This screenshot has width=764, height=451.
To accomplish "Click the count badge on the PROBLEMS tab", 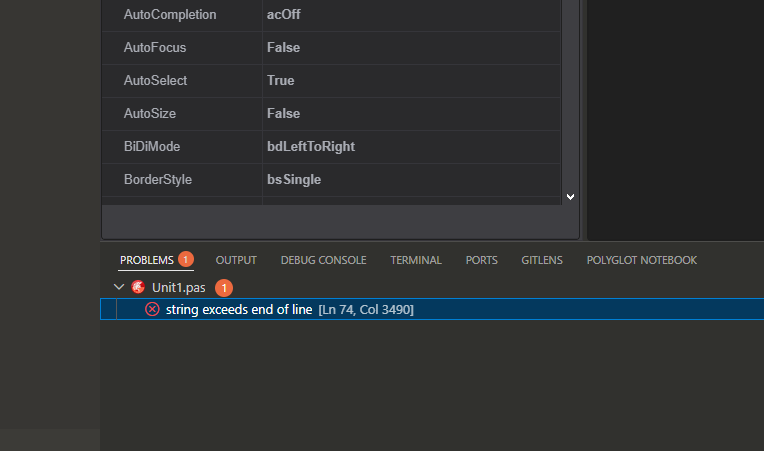I will coord(186,259).
